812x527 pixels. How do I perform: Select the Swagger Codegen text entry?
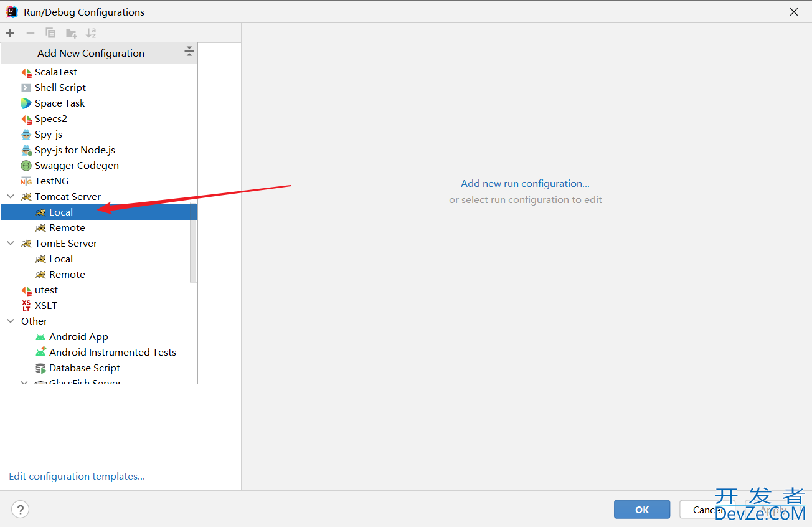[x=77, y=166]
